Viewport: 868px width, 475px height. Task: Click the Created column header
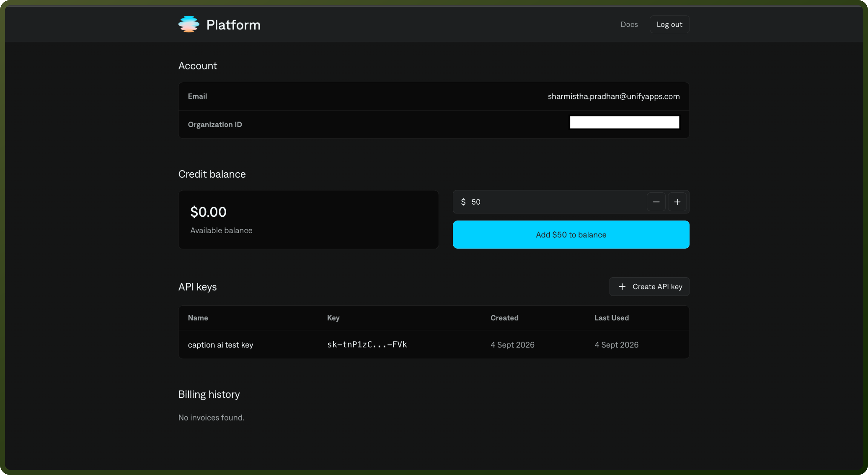click(x=504, y=318)
